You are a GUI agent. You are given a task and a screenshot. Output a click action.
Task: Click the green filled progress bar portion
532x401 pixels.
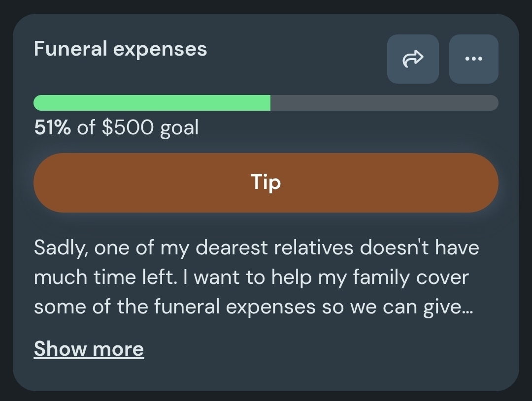pyautogui.click(x=152, y=103)
